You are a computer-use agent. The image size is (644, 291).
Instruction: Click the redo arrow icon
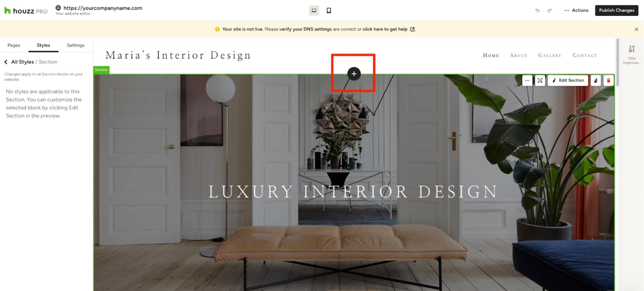click(x=550, y=10)
